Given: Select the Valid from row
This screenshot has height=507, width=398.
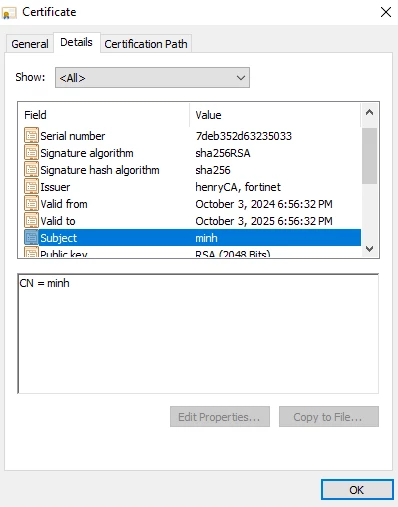Looking at the screenshot, I should (x=192, y=204).
